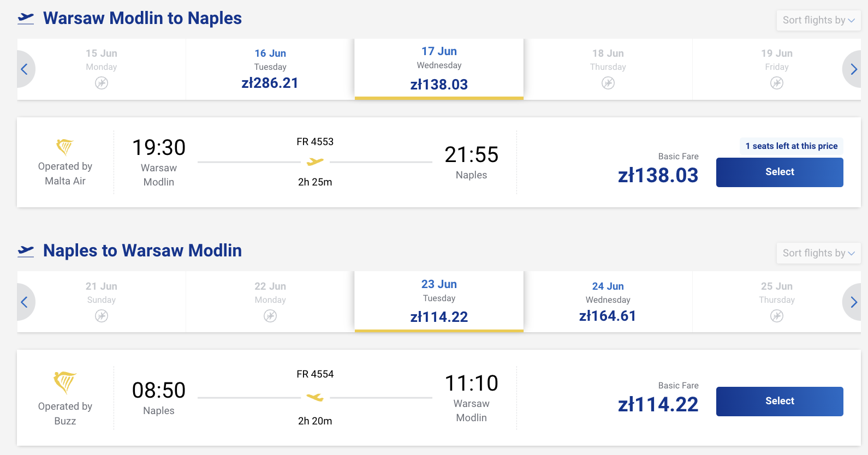
Task: Click the no-flight icon under 22 Jun
Action: click(270, 316)
